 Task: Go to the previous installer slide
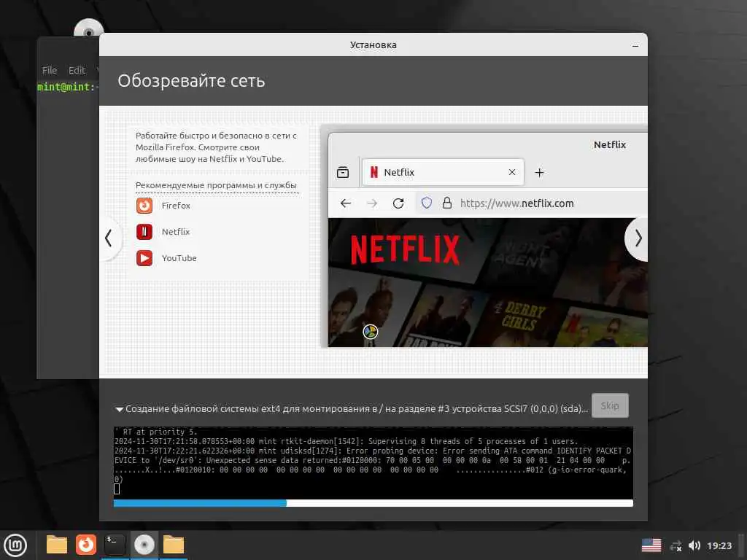click(109, 238)
